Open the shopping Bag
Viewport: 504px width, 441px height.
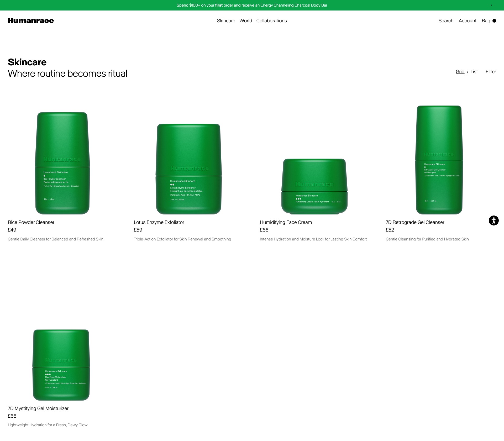(x=486, y=21)
